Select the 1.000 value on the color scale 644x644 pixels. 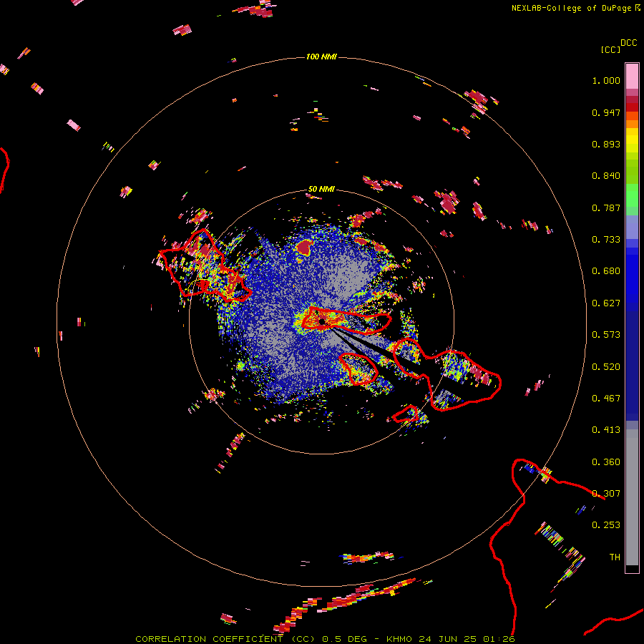(x=606, y=80)
